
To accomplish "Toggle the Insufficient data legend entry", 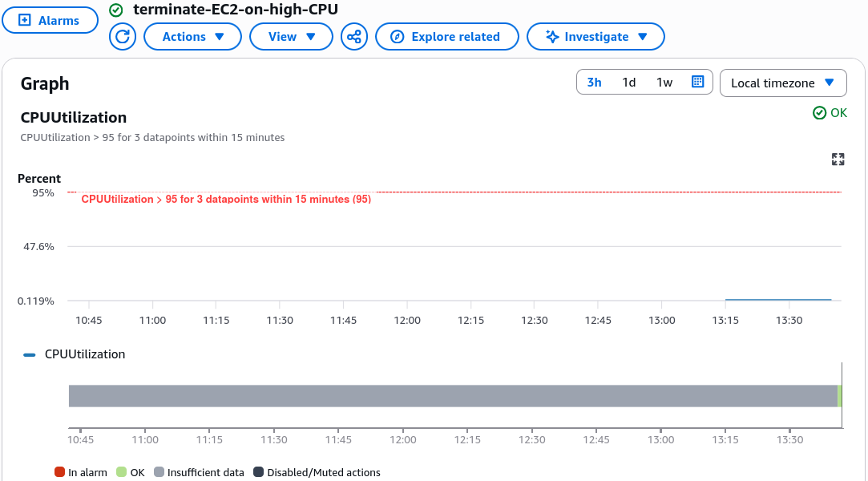I will (x=199, y=472).
